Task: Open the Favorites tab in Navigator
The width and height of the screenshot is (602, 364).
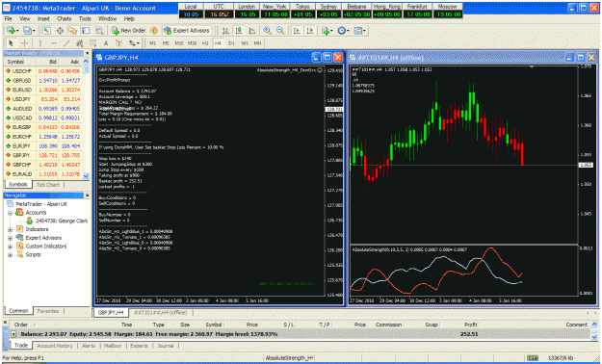Action: (48, 311)
